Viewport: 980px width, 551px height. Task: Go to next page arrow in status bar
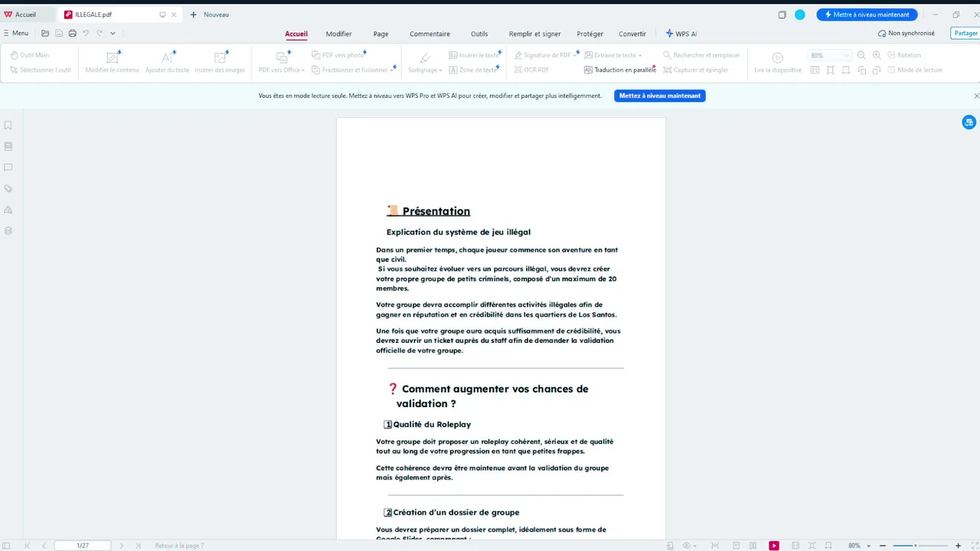[x=121, y=546]
